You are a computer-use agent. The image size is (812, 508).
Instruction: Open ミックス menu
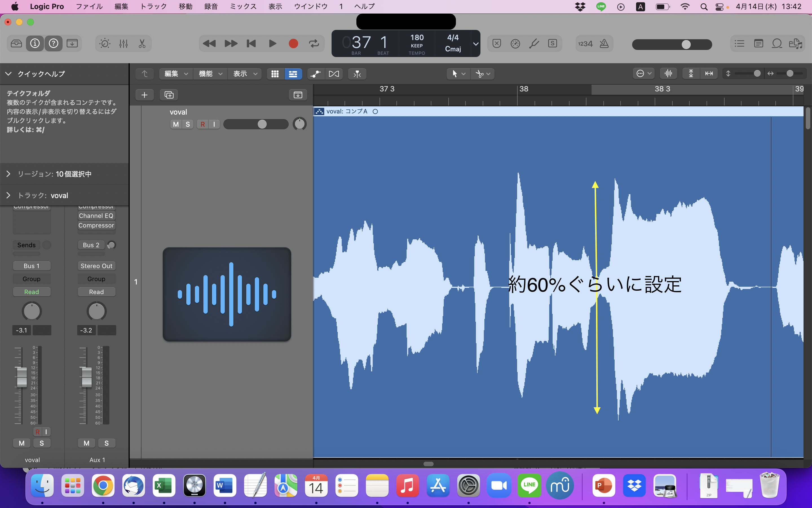243,6
